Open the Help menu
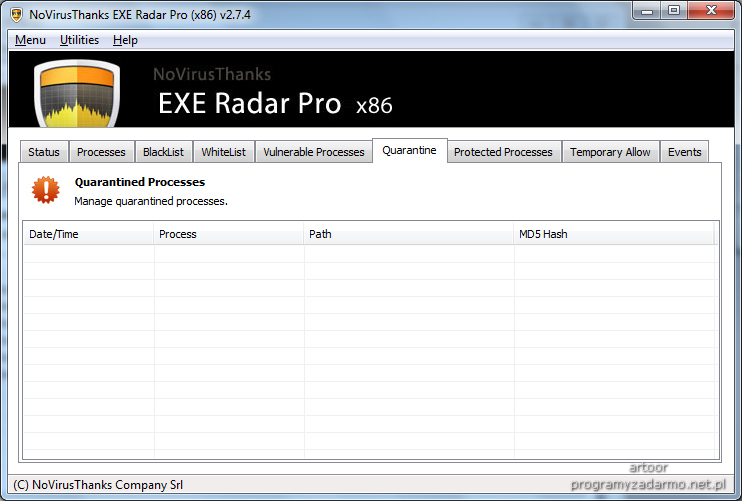 pos(125,40)
